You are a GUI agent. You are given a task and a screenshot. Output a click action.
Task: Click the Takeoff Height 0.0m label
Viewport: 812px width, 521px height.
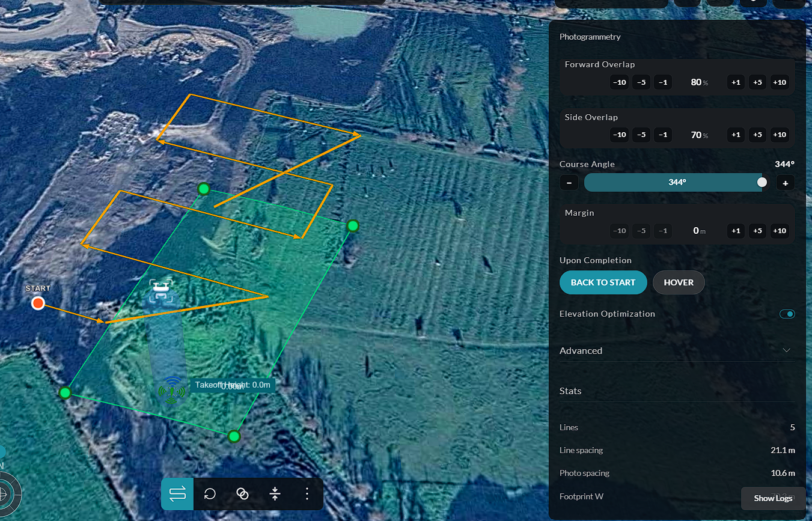coord(233,385)
